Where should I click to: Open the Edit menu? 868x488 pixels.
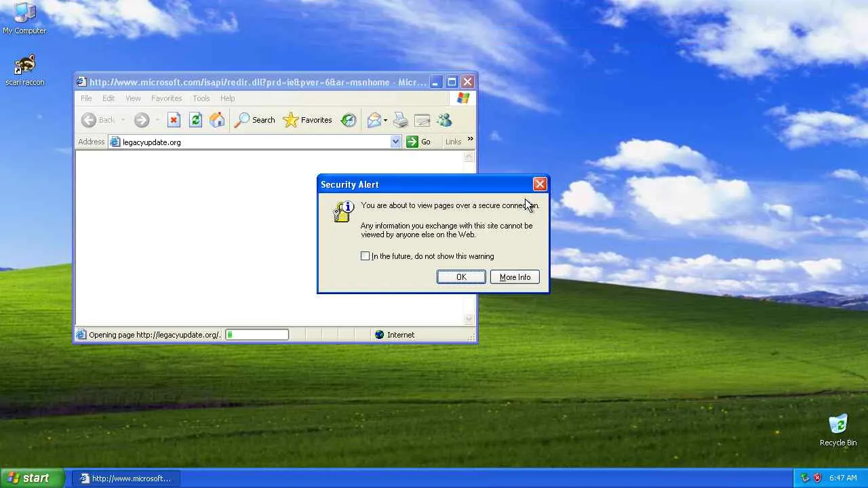click(108, 98)
